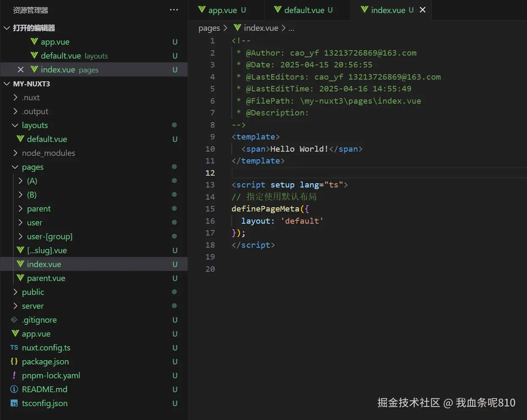Click the Vue icon in the breadcrumb

[x=237, y=27]
